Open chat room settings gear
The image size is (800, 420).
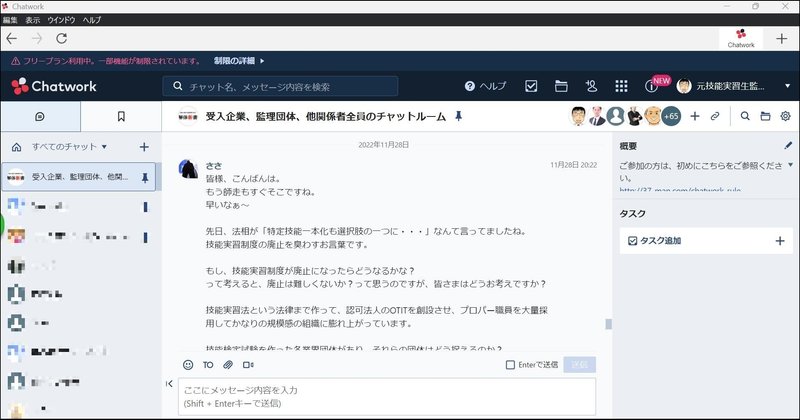(x=786, y=116)
